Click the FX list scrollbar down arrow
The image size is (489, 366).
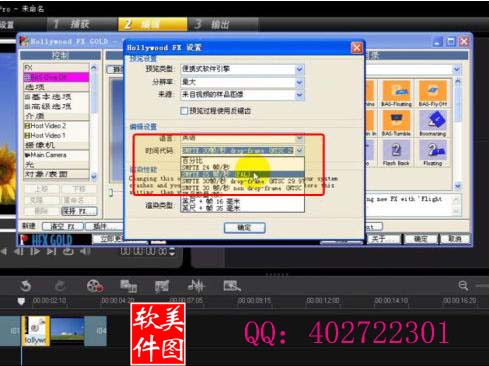click(94, 176)
